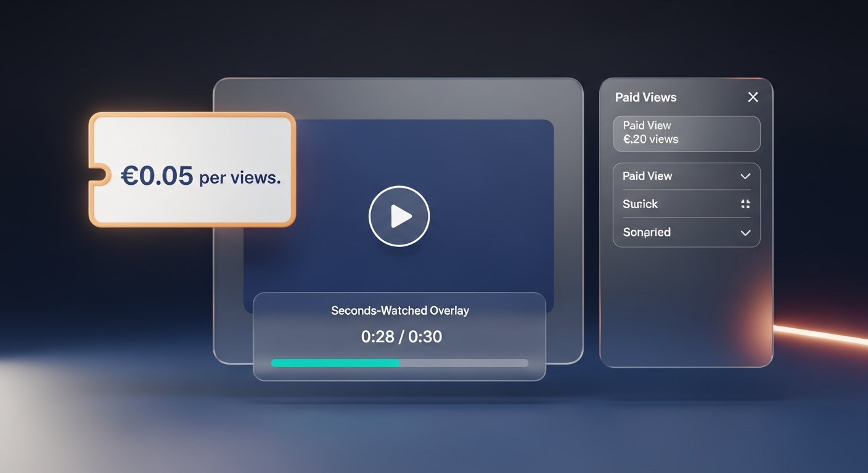Select the Sonaried list item label
This screenshot has width=868, height=473.
point(646,233)
